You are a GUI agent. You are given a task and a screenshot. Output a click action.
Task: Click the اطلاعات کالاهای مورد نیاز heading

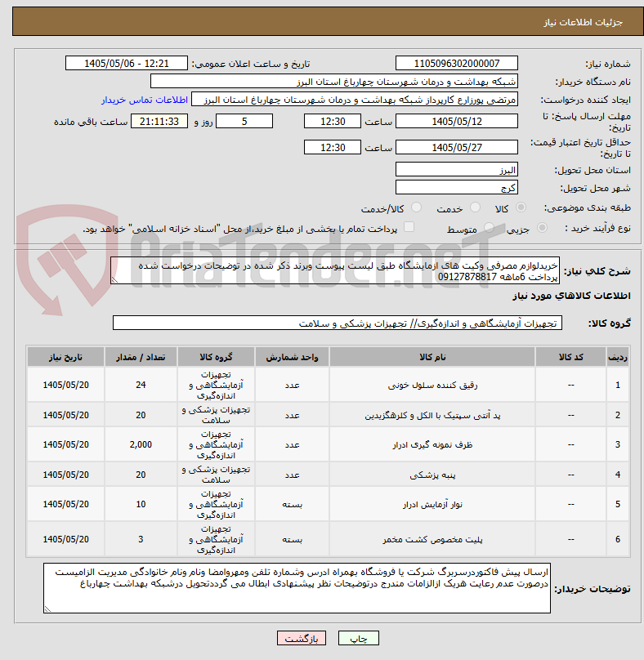coord(571,296)
